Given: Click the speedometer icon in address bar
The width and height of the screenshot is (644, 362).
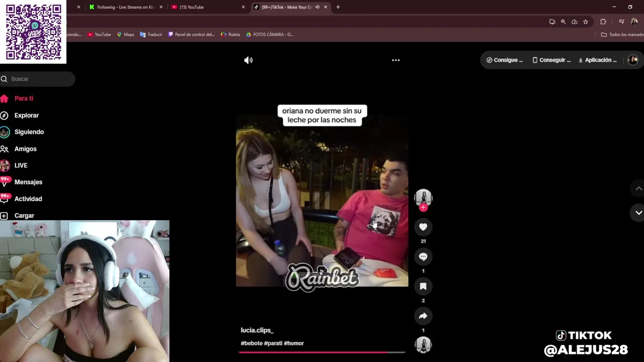Looking at the screenshot, I should [x=574, y=22].
